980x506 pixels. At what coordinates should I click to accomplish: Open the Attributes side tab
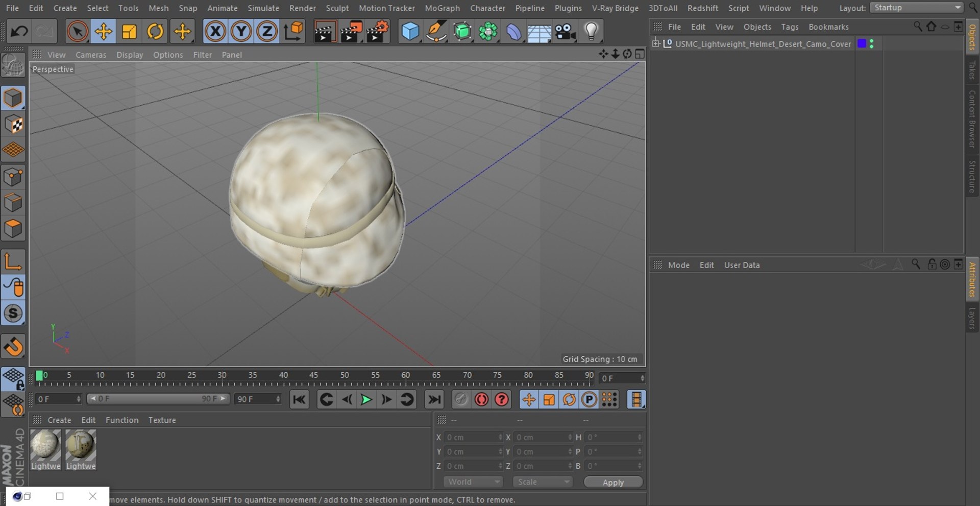(972, 279)
